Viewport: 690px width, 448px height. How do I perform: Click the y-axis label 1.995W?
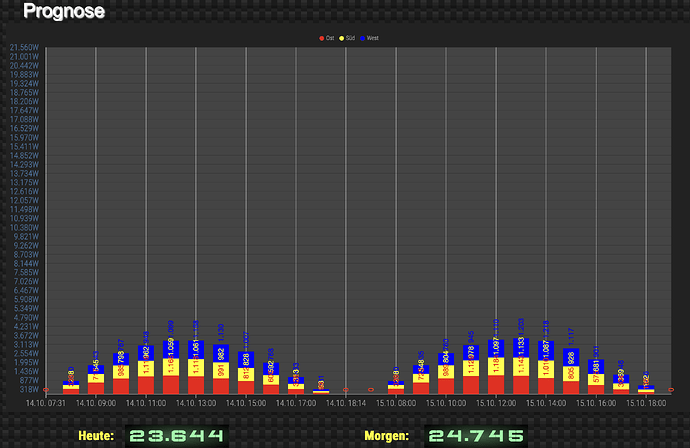[x=26, y=363]
